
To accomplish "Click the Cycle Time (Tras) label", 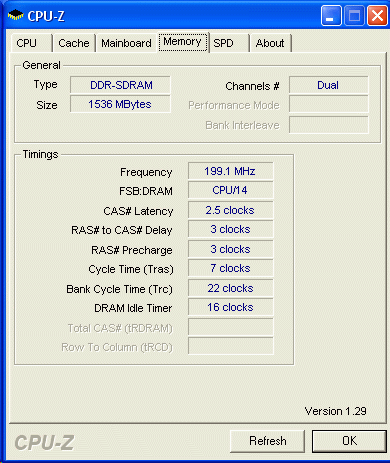I will pos(131,269).
